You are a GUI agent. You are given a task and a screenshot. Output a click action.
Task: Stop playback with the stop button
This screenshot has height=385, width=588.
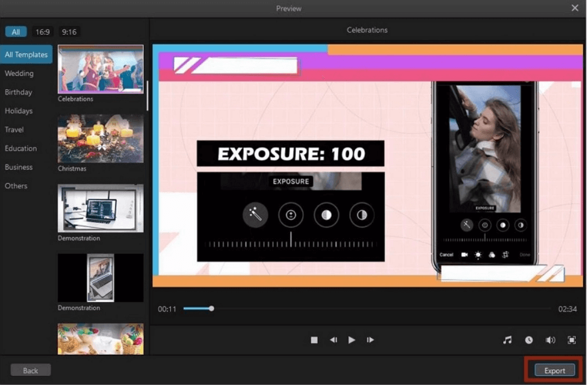(314, 340)
